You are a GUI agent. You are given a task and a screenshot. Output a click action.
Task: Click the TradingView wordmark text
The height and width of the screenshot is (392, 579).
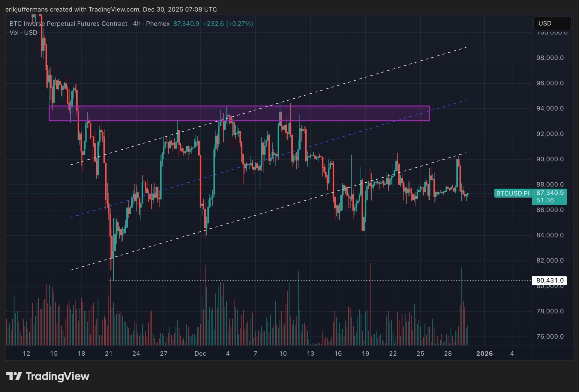[58, 376]
